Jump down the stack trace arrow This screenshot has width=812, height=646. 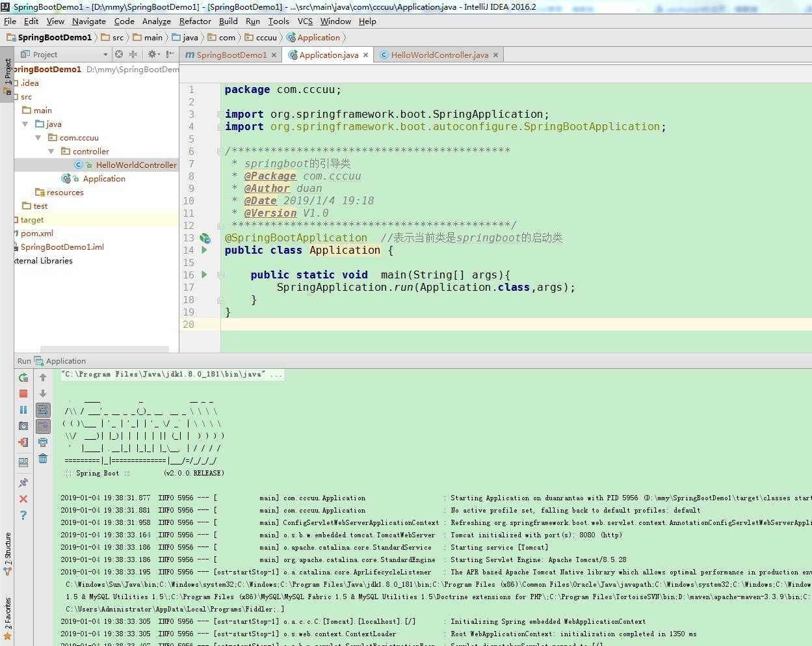click(x=43, y=394)
